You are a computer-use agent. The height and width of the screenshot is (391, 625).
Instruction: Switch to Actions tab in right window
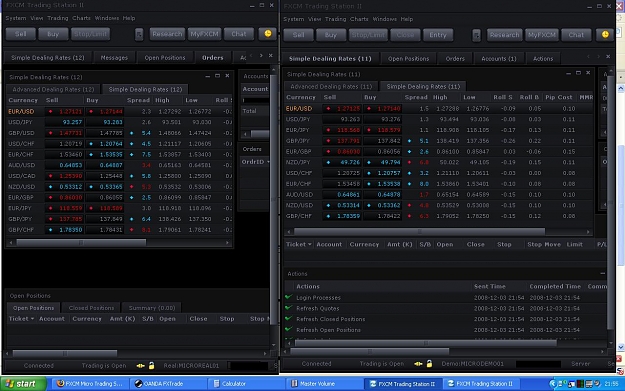543,59
